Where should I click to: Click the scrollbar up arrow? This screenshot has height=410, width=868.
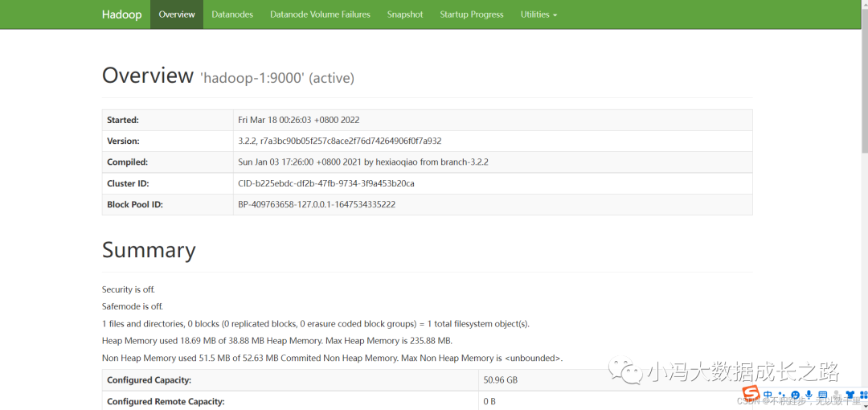864,5
